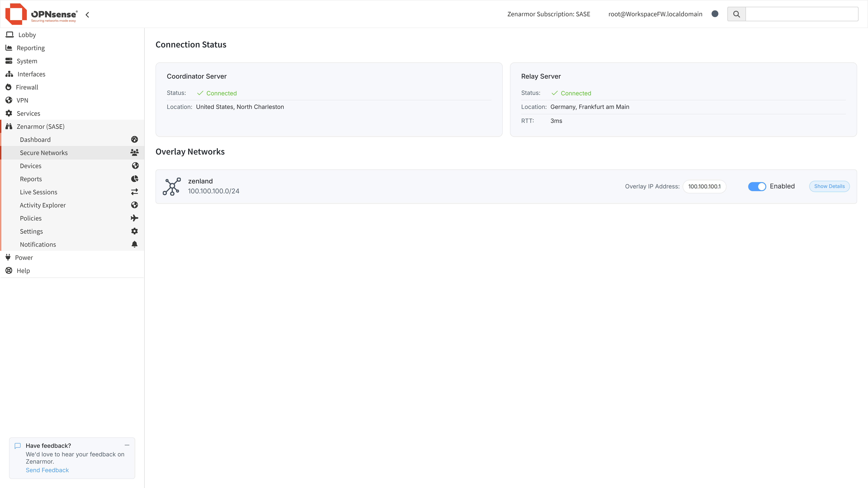Expand the VPN menu

tap(72, 100)
